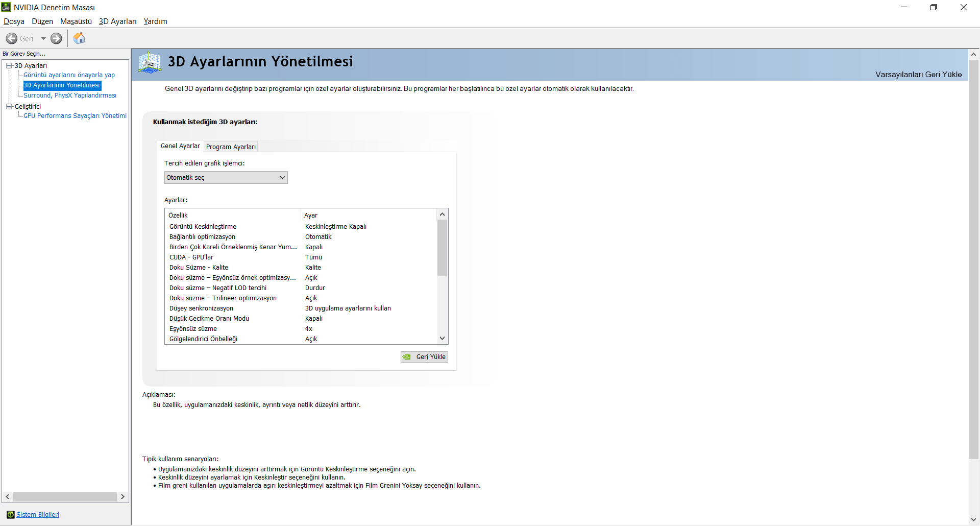Click the 3D uygulama ayarlarını kullan value
Viewport: 980px width, 526px height.
348,308
